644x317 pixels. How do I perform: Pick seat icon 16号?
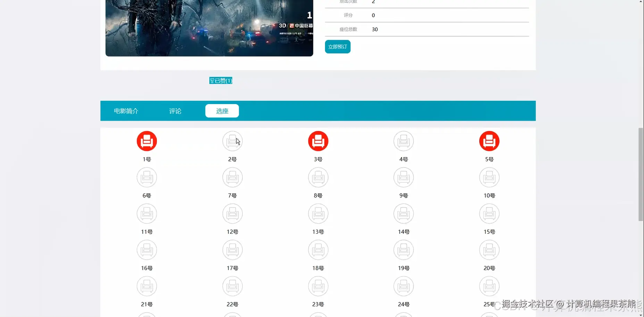[x=147, y=250]
